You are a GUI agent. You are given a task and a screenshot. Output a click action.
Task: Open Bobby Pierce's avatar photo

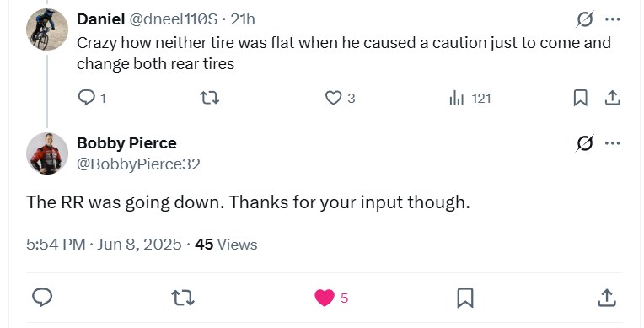(x=47, y=153)
